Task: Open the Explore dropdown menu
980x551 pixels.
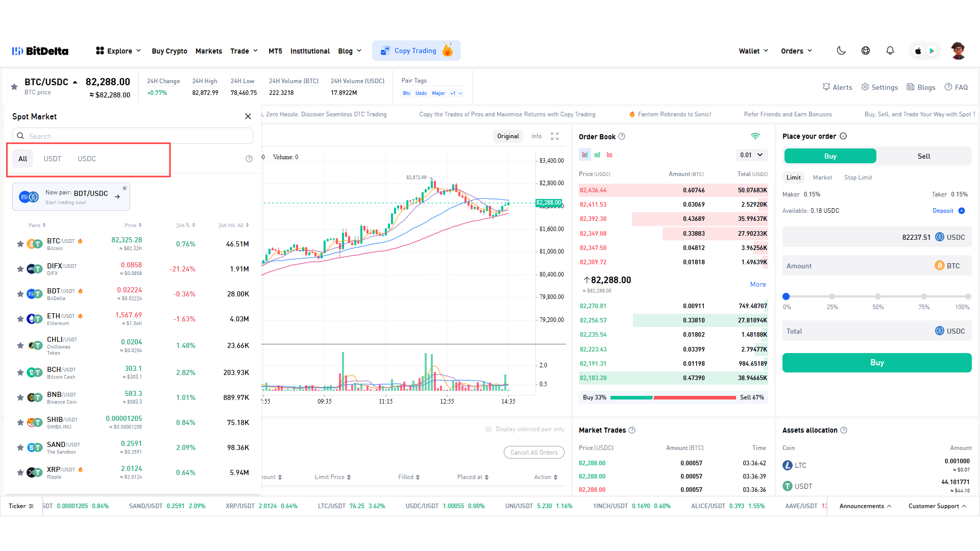Action: pyautogui.click(x=118, y=51)
